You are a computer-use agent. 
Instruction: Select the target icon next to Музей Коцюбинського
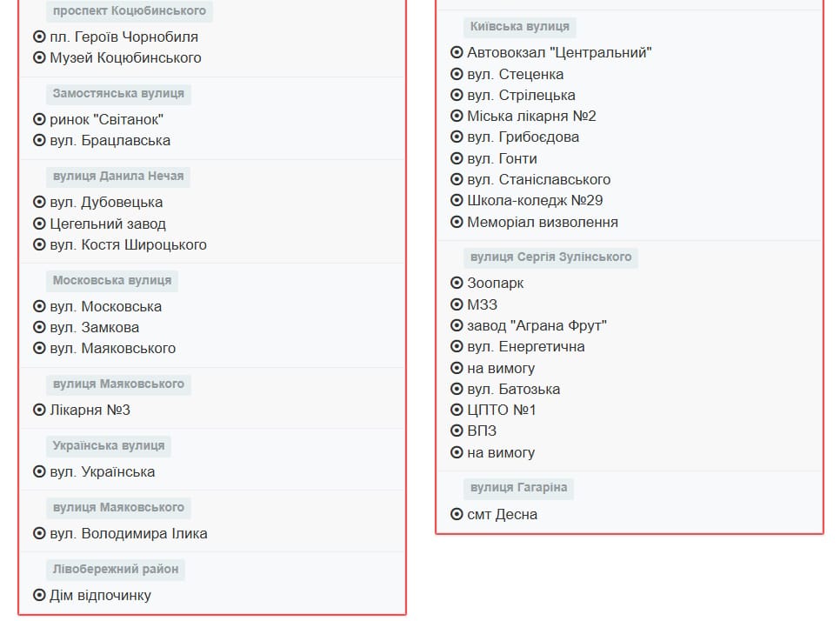click(x=37, y=59)
